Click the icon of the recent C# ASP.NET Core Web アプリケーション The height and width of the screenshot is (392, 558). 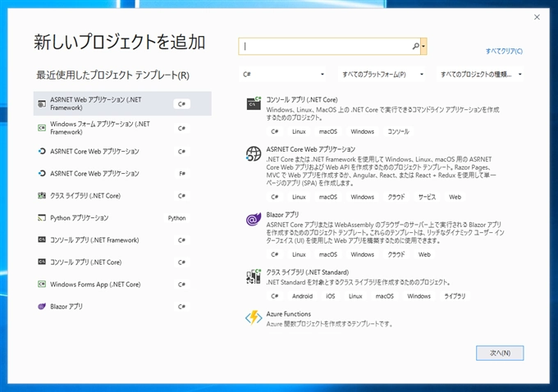[42, 151]
